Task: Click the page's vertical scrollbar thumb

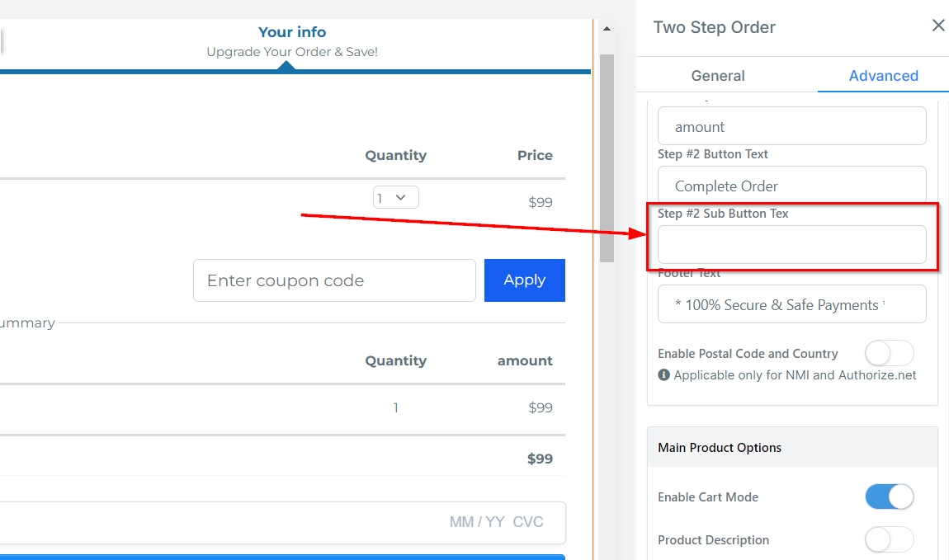Action: point(607,157)
